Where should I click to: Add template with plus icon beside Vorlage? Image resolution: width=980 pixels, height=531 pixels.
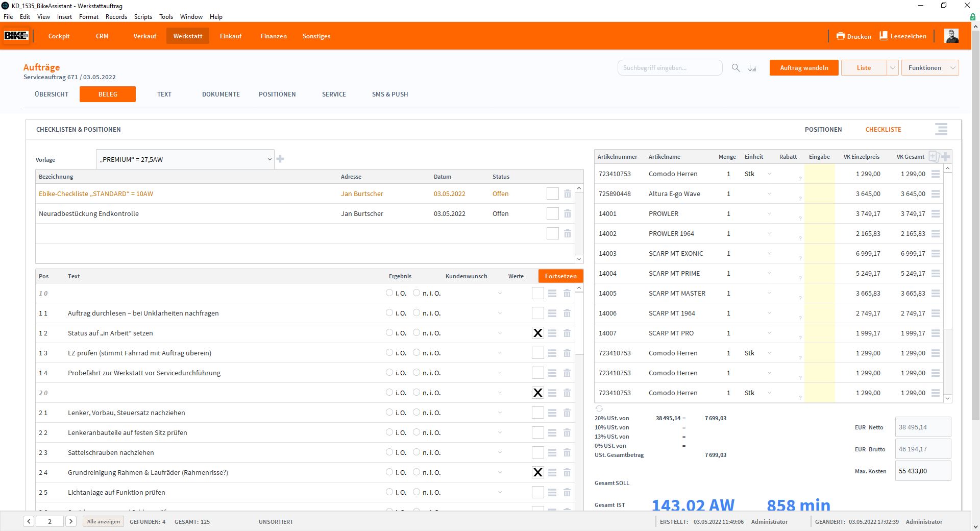(x=280, y=159)
